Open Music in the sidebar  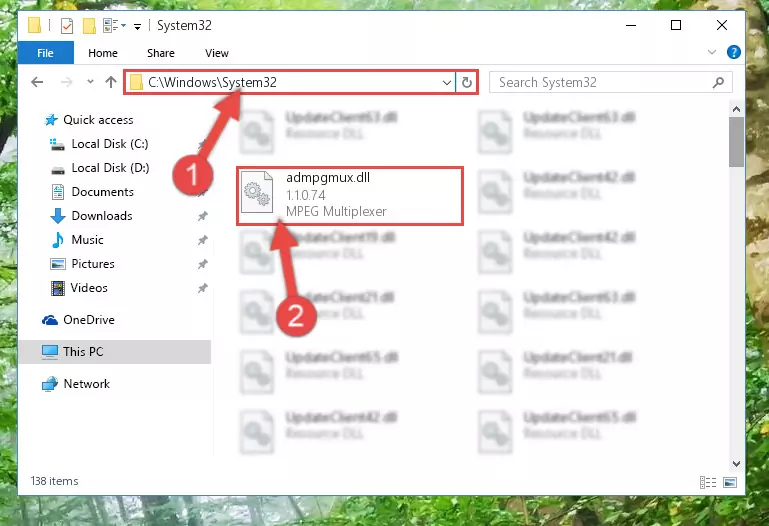87,240
